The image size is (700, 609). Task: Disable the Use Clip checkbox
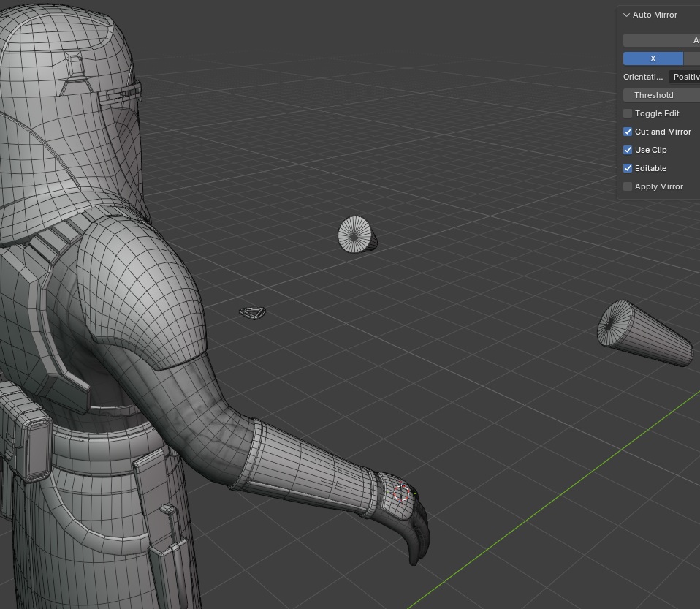click(628, 150)
